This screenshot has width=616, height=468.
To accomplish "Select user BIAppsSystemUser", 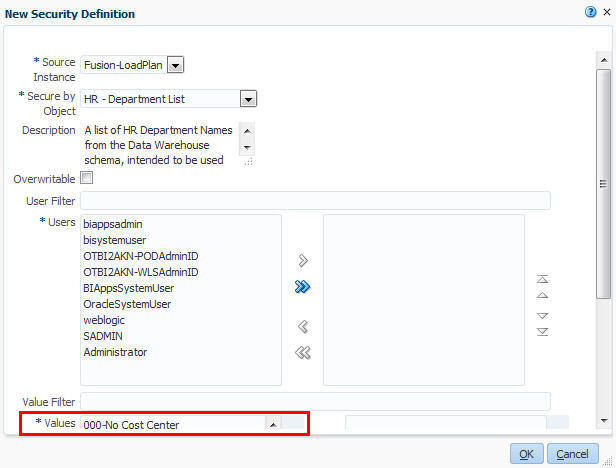I will [x=128, y=288].
